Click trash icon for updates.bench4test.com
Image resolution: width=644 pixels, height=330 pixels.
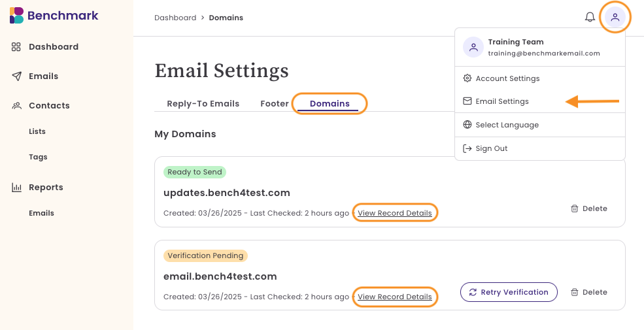click(574, 208)
